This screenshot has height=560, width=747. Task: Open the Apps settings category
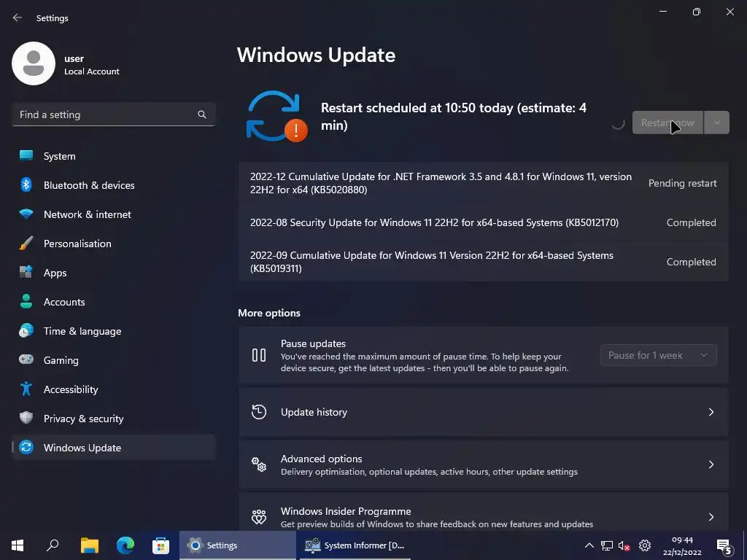(x=113, y=273)
